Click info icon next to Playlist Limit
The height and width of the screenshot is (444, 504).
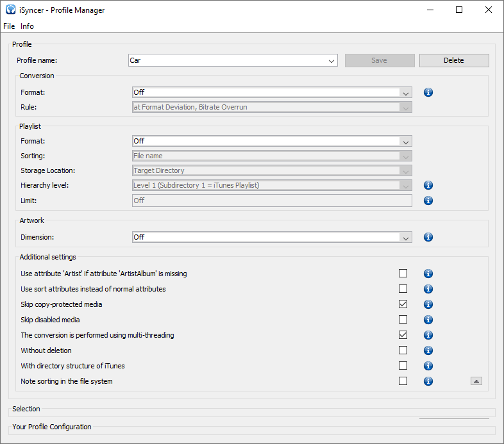(x=428, y=201)
